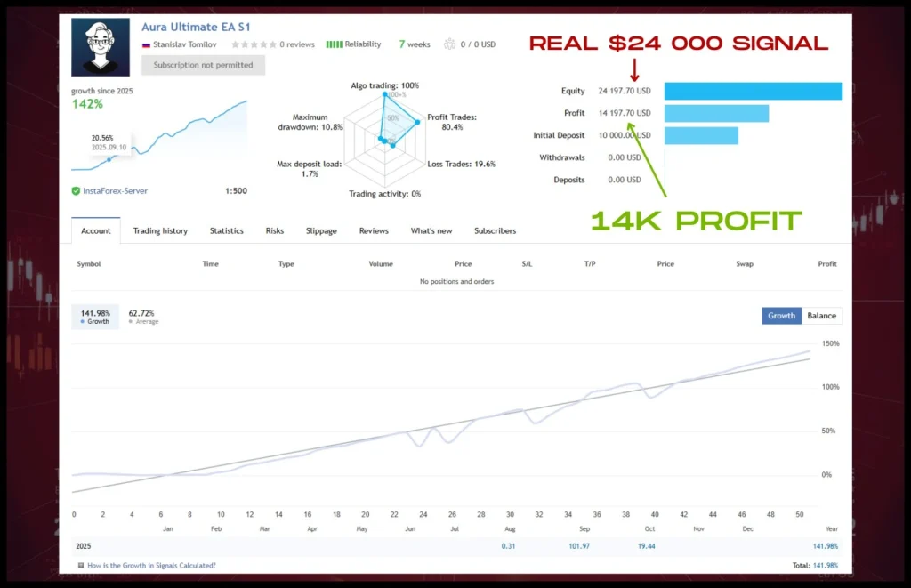911x588 pixels.
Task: Open the Subscribers tab
Action: click(495, 231)
